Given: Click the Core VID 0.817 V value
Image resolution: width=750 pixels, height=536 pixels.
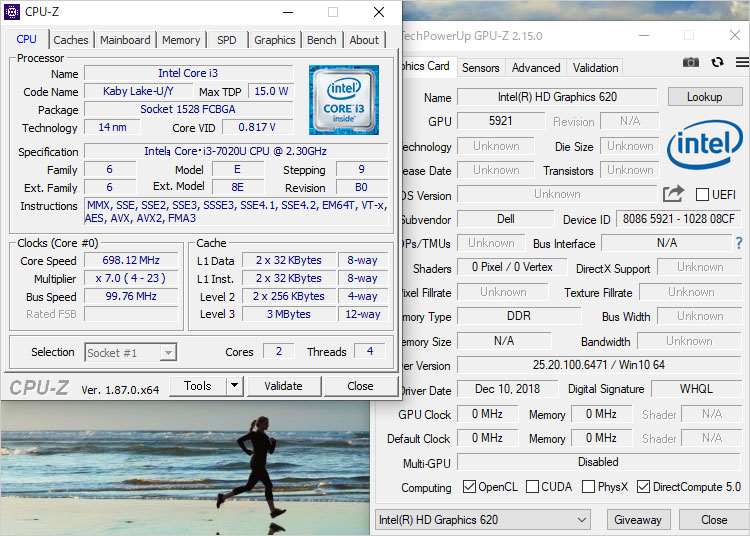Looking at the screenshot, I should pos(257,127).
